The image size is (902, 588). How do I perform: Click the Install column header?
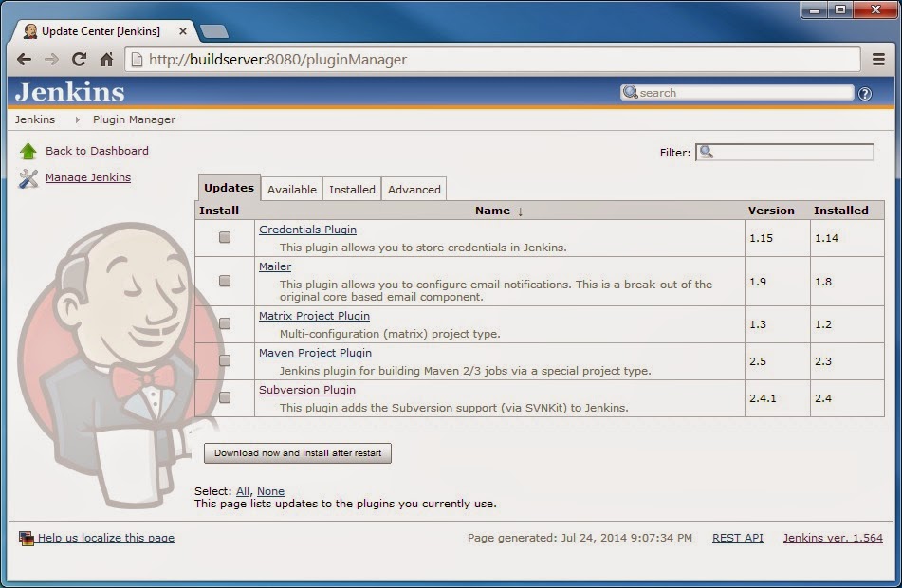219,211
